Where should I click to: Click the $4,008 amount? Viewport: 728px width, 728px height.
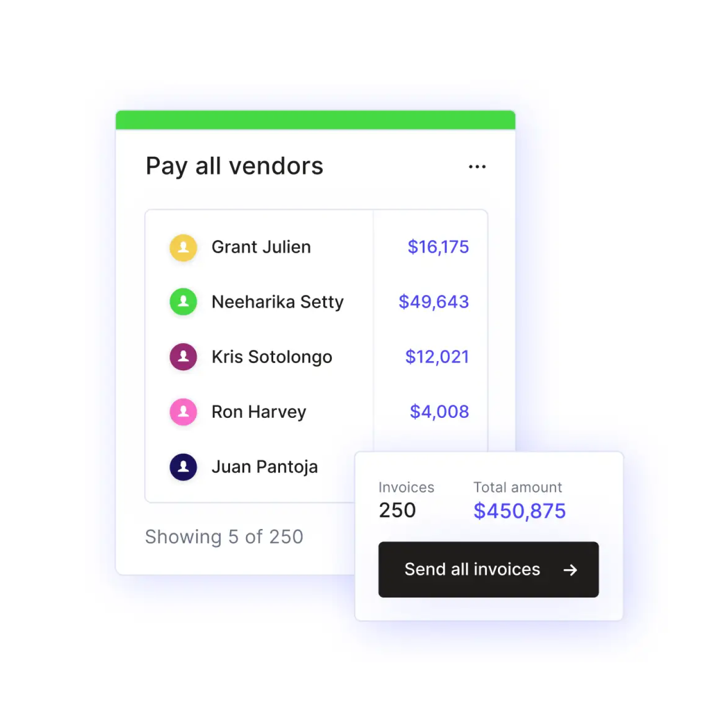click(x=439, y=412)
